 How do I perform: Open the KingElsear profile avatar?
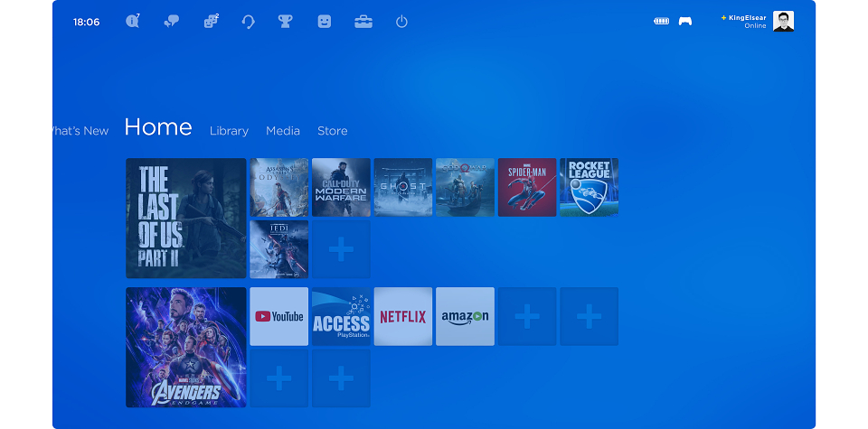tap(783, 21)
